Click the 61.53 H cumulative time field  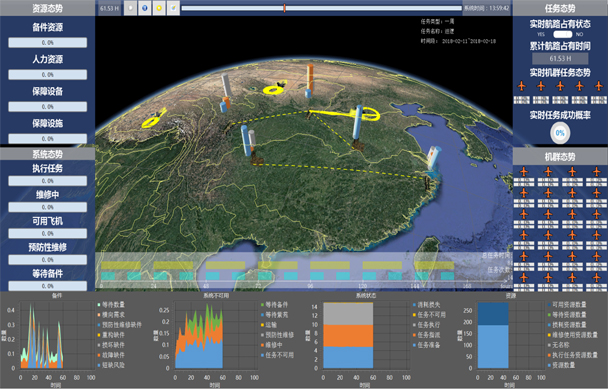560,59
